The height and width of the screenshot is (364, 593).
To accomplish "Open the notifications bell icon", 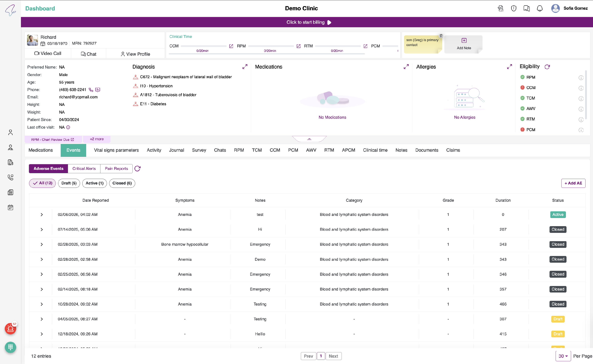I will click(539, 8).
